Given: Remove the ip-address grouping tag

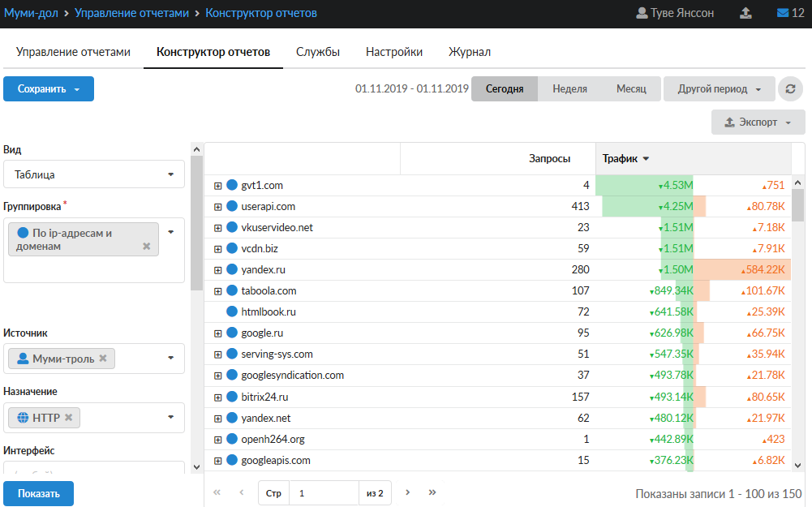Looking at the screenshot, I should (146, 246).
